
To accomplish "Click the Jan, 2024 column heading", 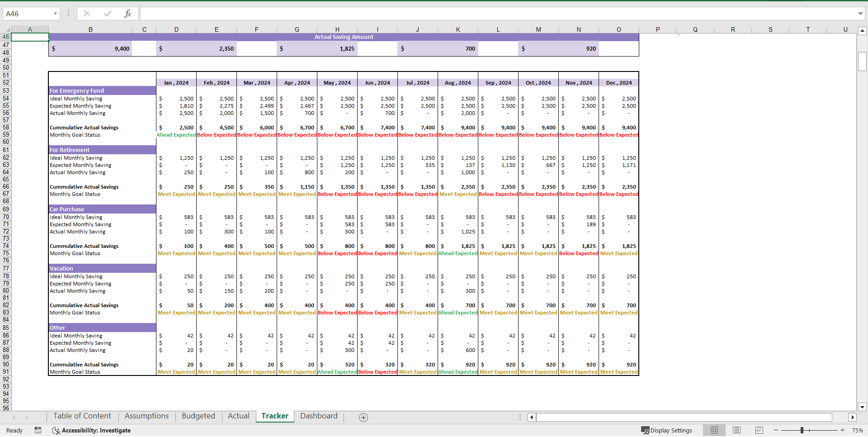I will coord(176,83).
